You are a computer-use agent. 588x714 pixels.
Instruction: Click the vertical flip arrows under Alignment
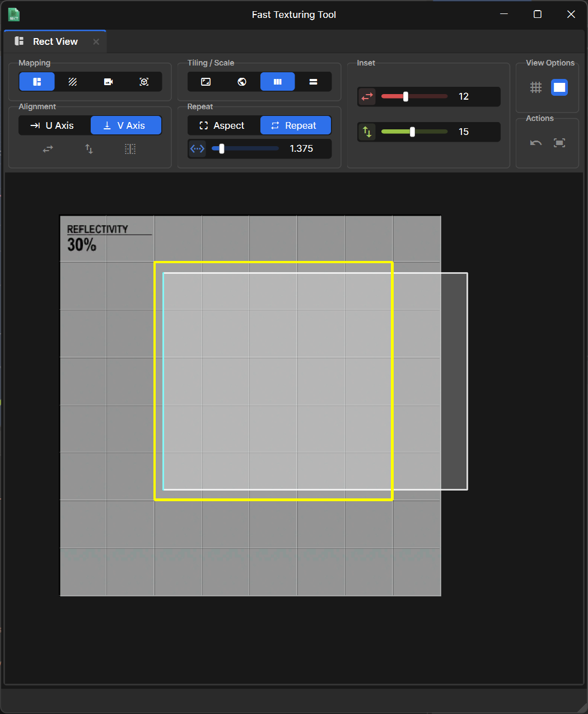tap(89, 149)
